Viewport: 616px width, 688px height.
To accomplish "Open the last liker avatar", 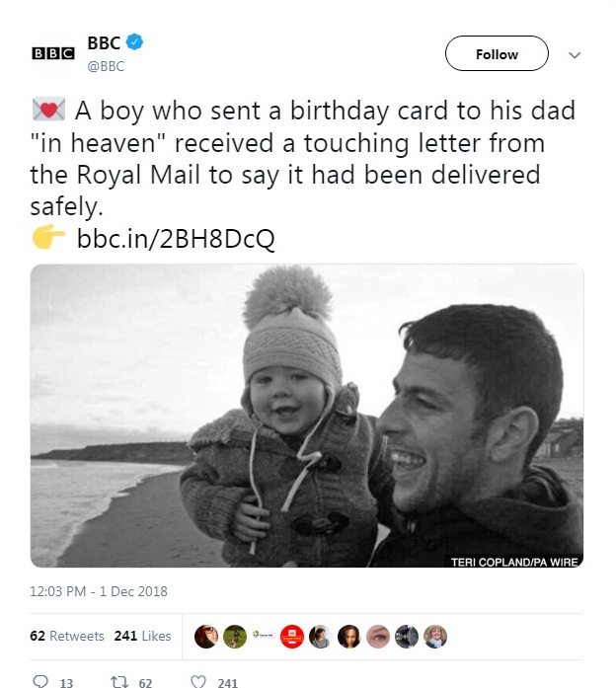I will 435,637.
